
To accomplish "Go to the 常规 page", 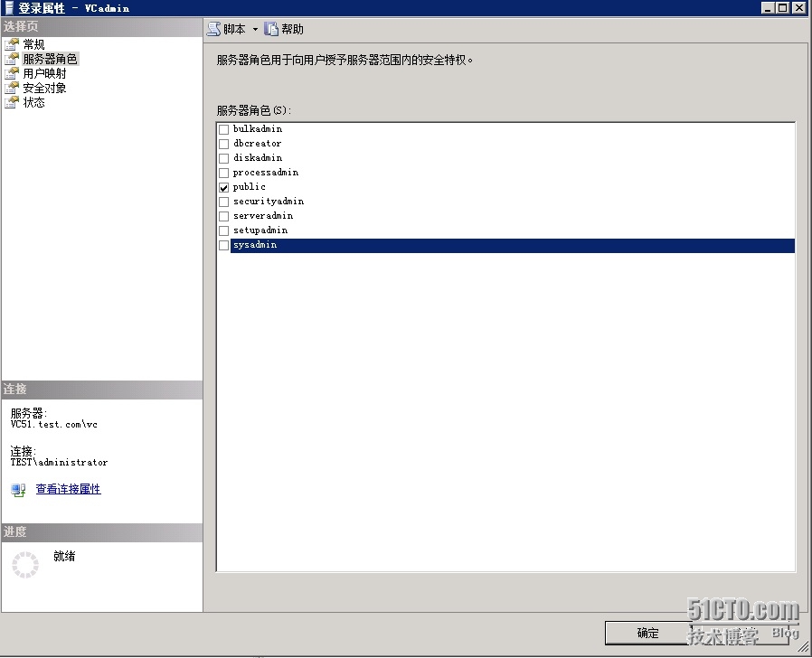I will pos(33,44).
